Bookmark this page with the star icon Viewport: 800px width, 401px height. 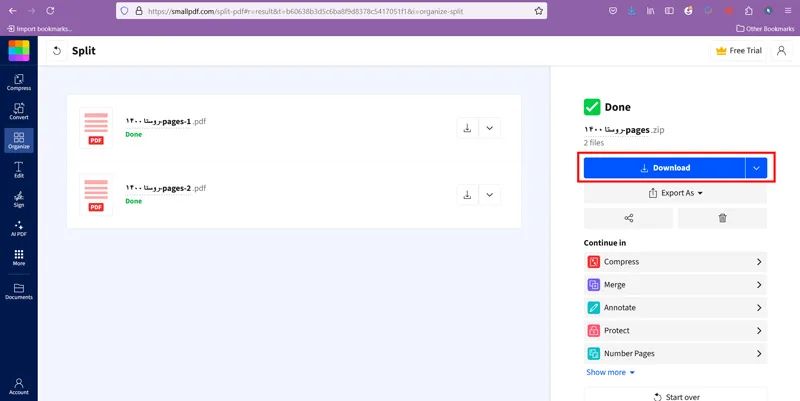pos(539,11)
